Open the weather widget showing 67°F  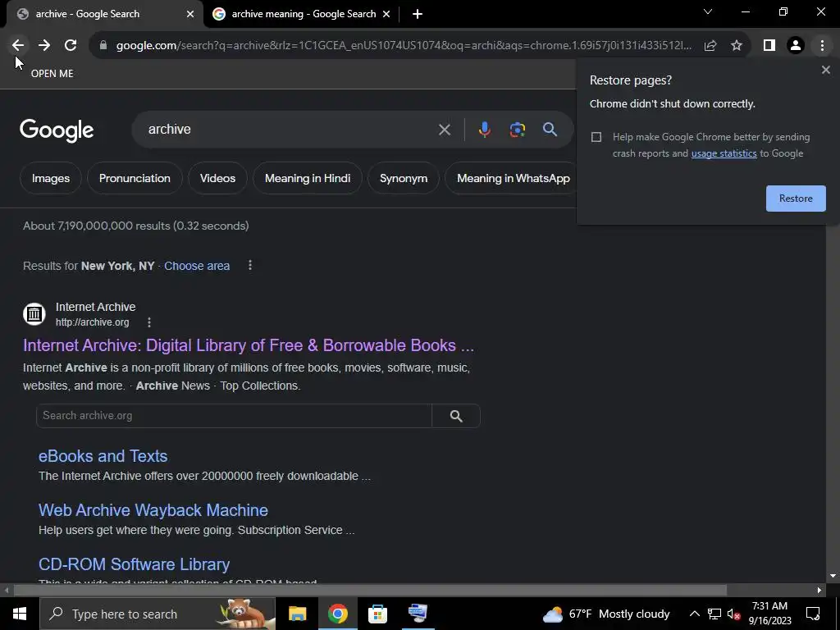[x=606, y=614]
